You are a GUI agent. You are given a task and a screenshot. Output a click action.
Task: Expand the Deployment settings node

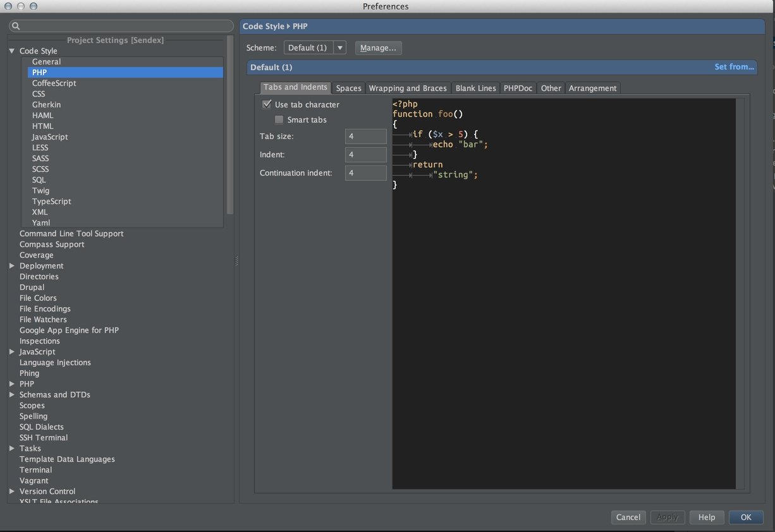(x=12, y=266)
